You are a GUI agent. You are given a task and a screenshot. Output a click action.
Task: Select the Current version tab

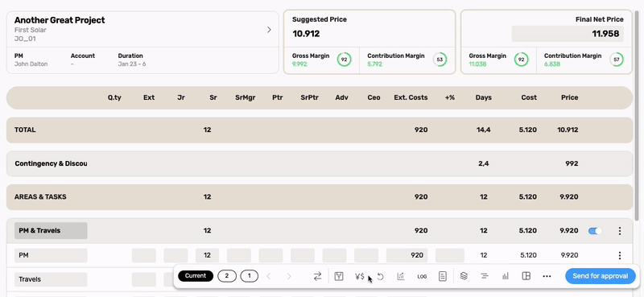(196, 276)
